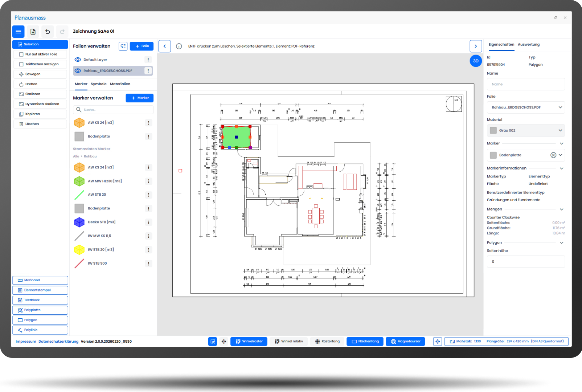This screenshot has width=582, height=392.
Task: Enable Nur auf aktiver Folie checkbox
Action: [21, 54]
